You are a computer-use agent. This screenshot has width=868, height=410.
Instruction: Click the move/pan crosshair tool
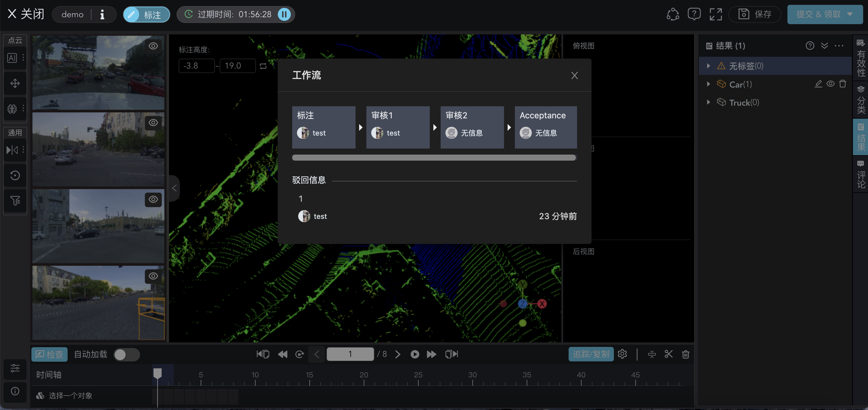point(15,83)
